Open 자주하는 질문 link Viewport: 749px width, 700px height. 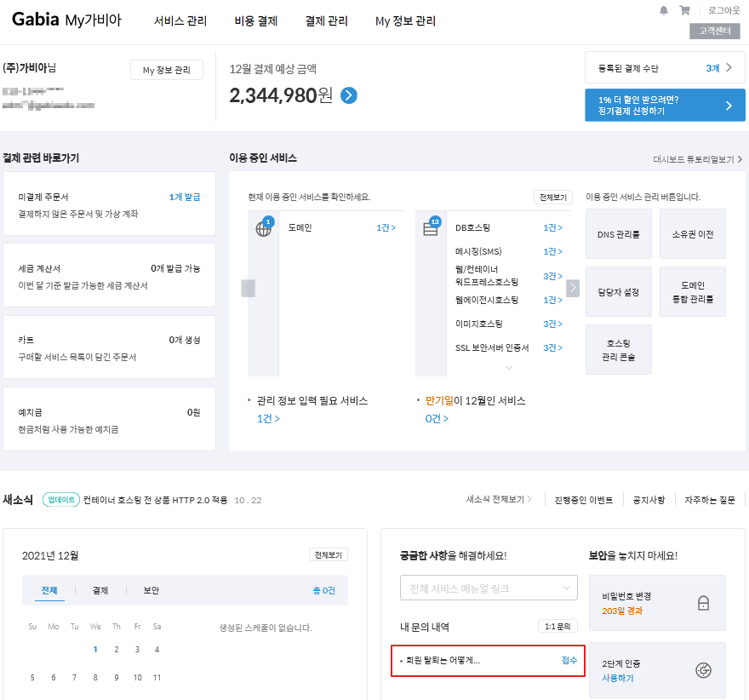(x=710, y=500)
